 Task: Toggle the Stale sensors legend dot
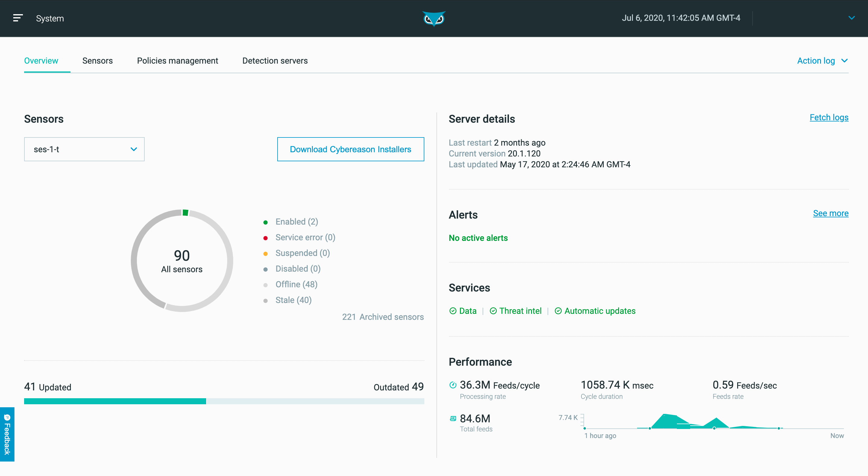[x=266, y=300]
